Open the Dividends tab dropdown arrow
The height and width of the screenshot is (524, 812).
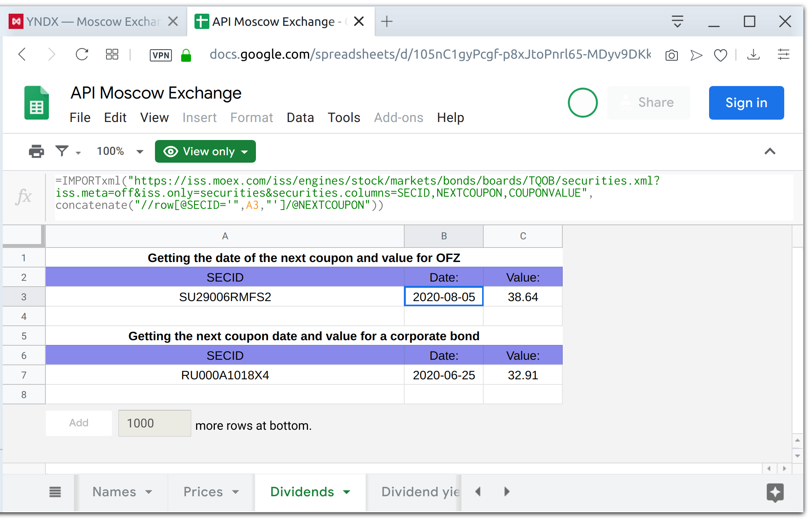347,492
